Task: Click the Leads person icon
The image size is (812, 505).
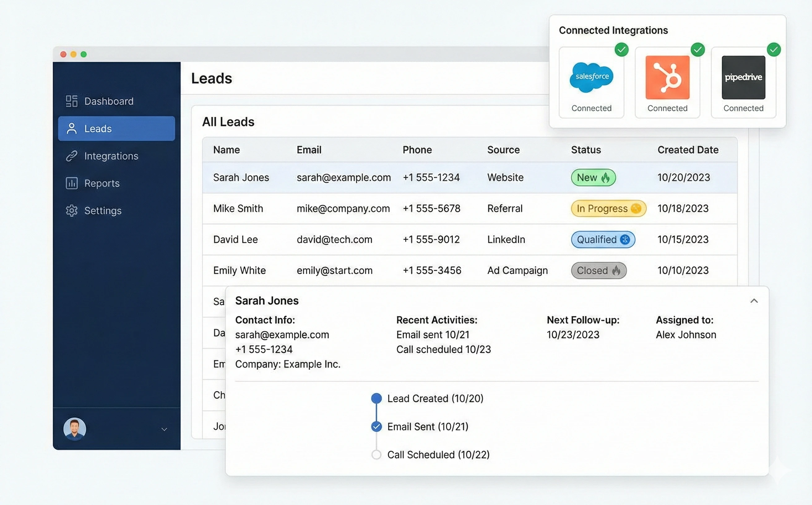Action: [x=71, y=129]
